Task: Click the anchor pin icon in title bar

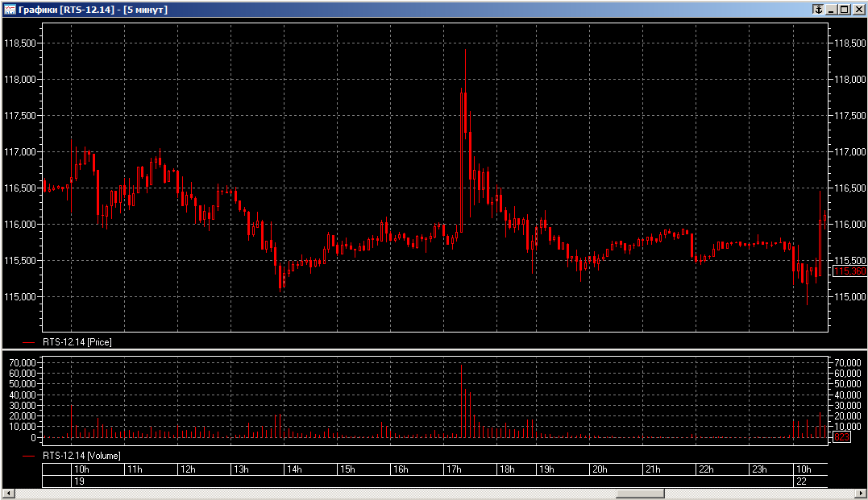Action: pyautogui.click(x=817, y=10)
